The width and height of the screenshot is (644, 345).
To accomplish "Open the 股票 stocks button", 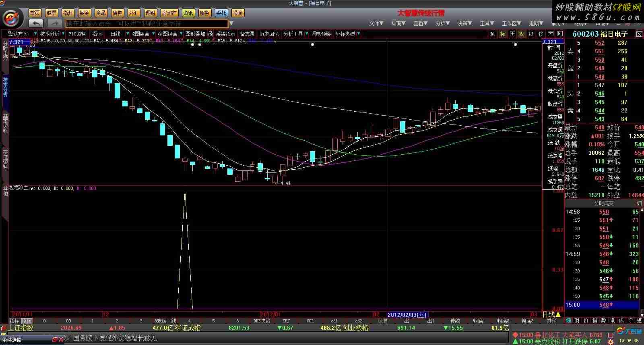I will 52,13.
